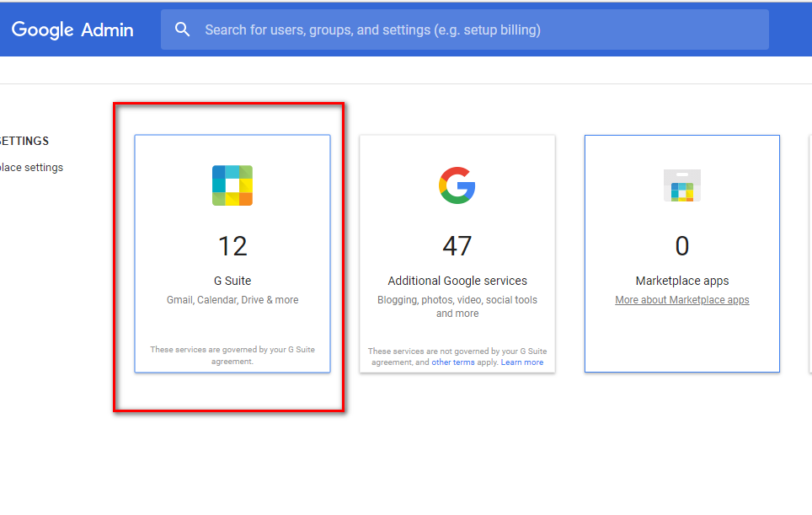Click the G Suite title text
Screen dimensions: 812x515
232,281
